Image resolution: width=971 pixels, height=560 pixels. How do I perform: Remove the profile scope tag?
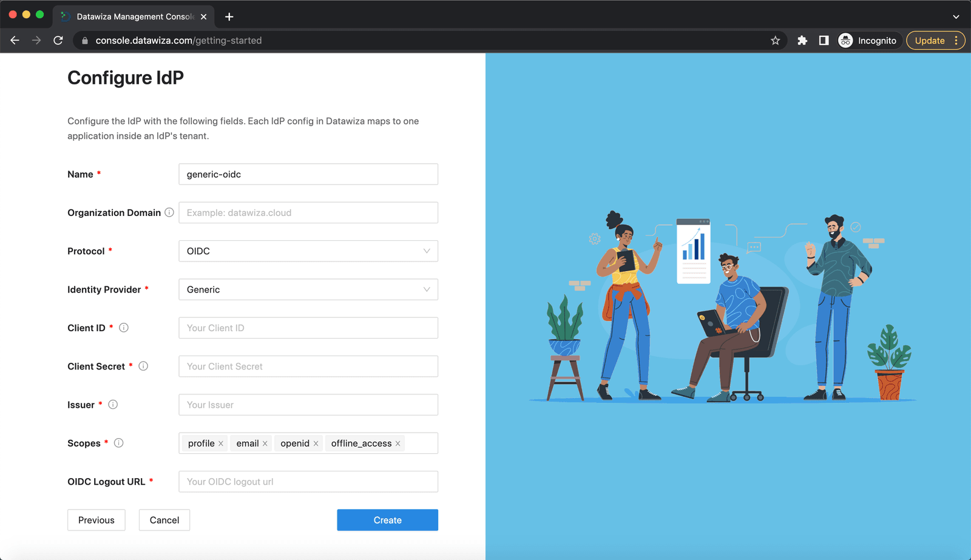tap(221, 444)
